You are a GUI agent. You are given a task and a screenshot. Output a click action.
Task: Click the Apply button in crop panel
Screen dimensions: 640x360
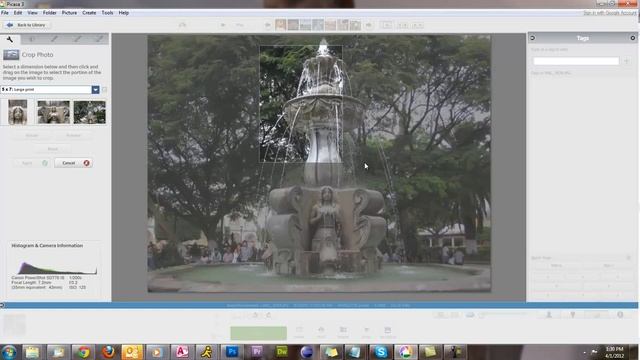click(x=31, y=163)
